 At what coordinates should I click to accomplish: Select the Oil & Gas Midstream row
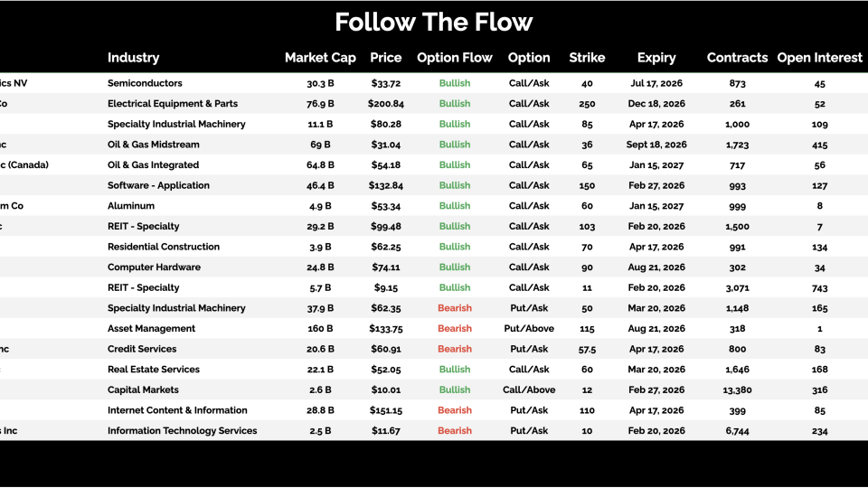154,145
